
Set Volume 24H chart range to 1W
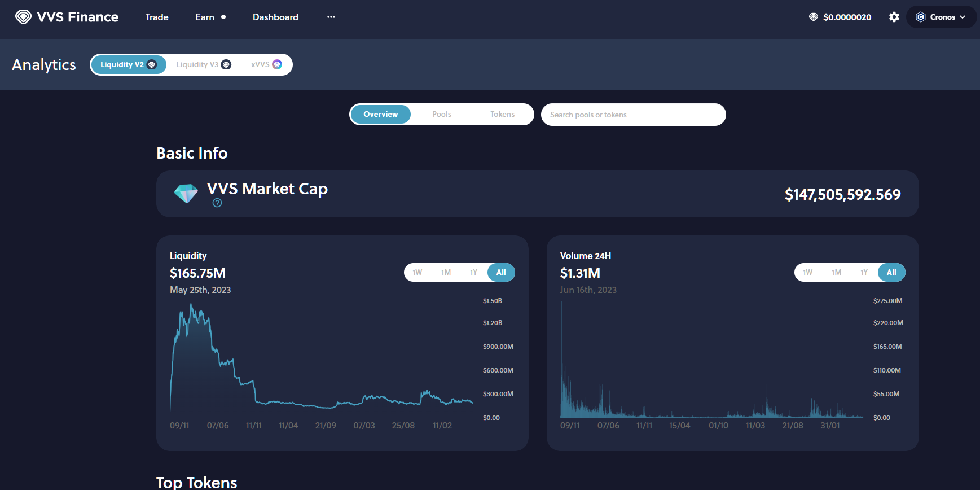(808, 272)
